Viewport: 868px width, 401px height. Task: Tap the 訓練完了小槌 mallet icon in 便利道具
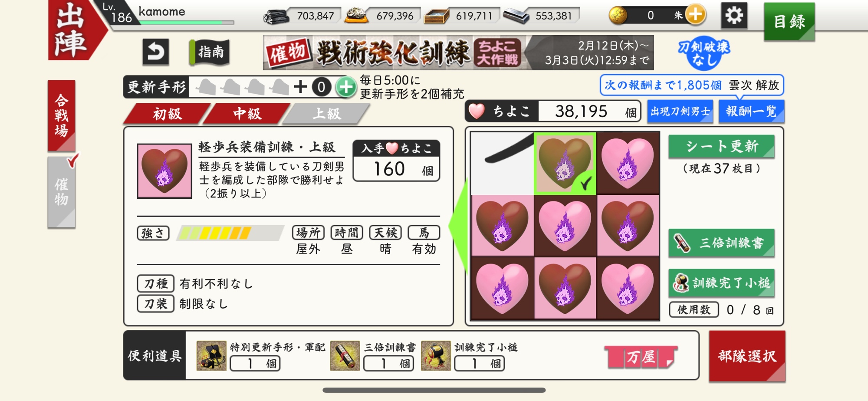[x=436, y=355]
